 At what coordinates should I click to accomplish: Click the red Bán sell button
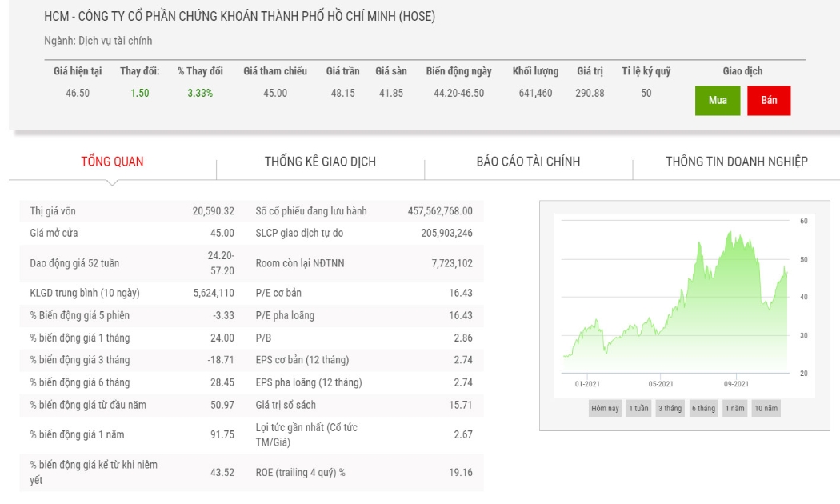click(769, 101)
